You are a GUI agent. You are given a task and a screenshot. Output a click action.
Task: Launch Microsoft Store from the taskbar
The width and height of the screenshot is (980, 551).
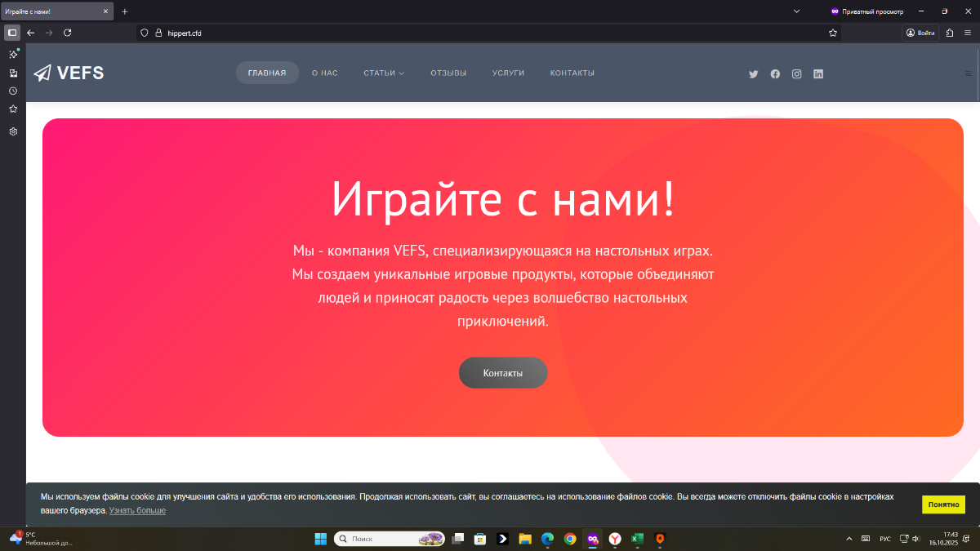pyautogui.click(x=481, y=539)
